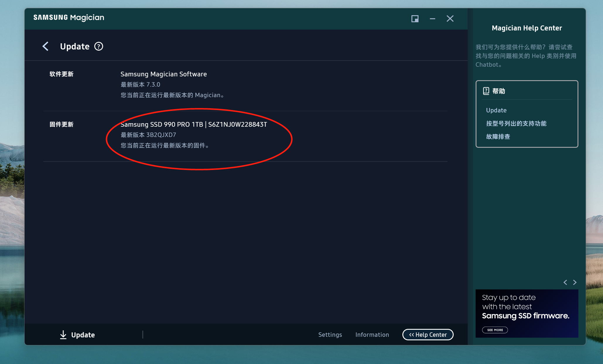Show previous banner with left chevron

pyautogui.click(x=565, y=282)
